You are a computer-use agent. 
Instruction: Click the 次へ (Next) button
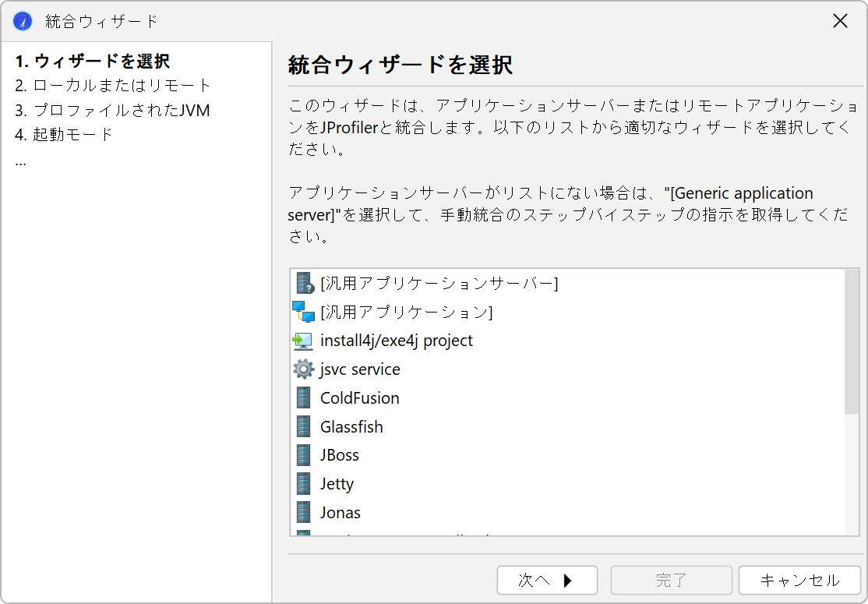(547, 580)
